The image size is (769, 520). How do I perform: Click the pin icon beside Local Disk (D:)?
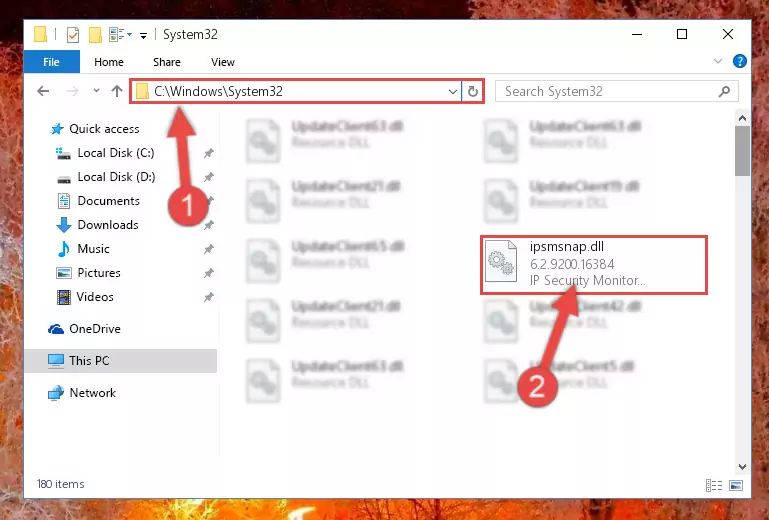pyautogui.click(x=208, y=177)
